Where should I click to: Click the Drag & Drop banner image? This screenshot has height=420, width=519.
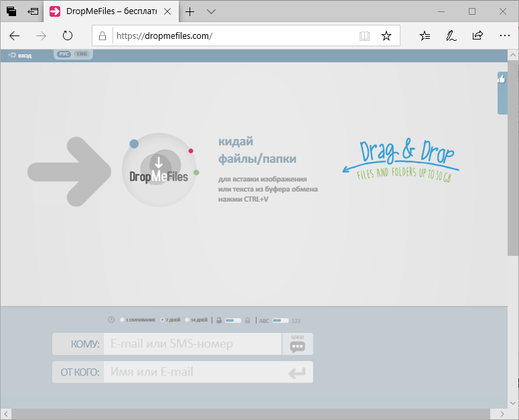pyautogui.click(x=401, y=160)
